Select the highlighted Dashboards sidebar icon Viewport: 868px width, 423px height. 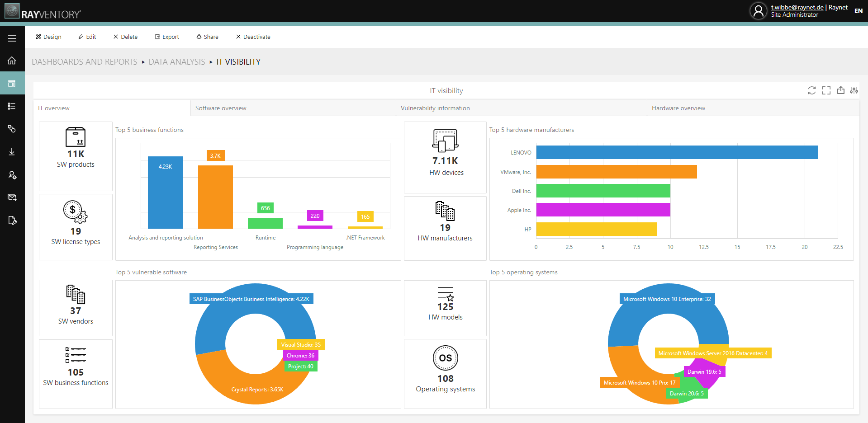12,83
